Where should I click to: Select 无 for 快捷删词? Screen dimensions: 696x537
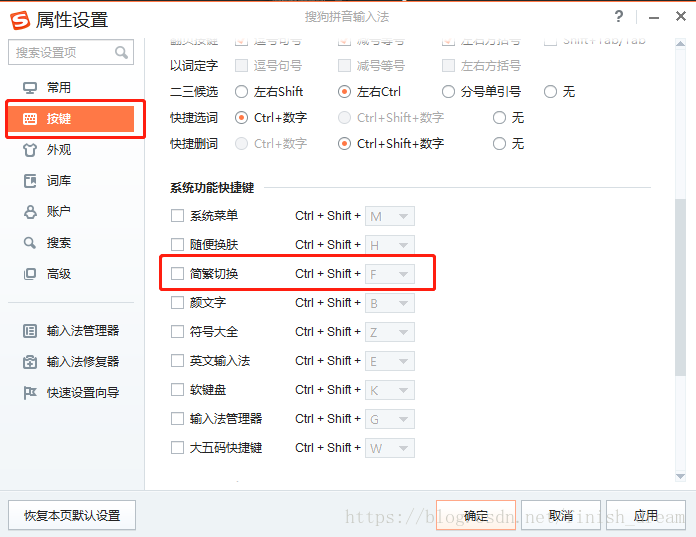[499, 144]
